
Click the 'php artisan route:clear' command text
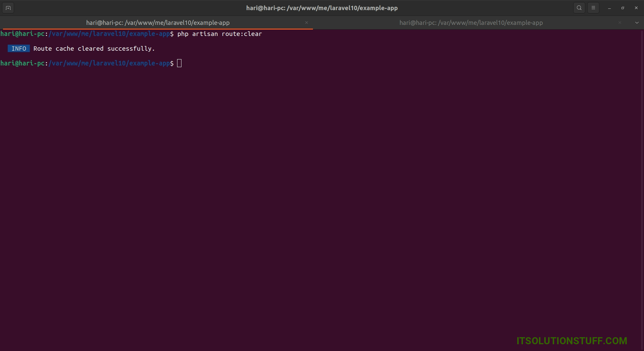pos(219,34)
